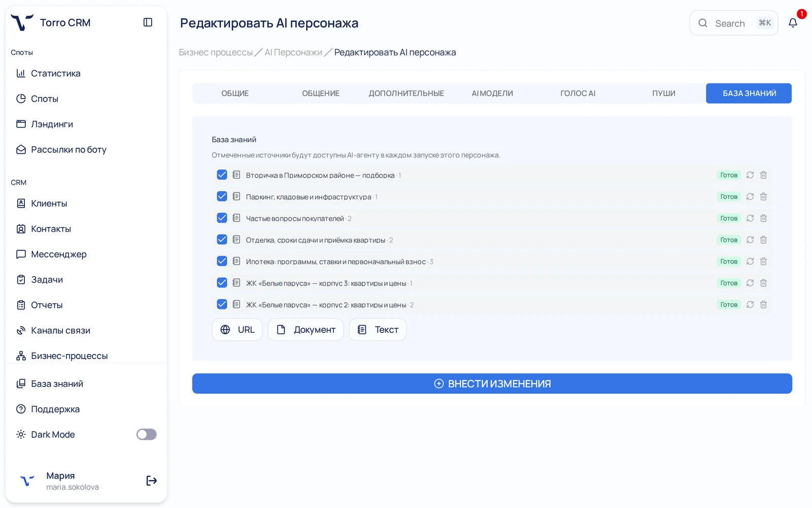The height and width of the screenshot is (508, 812).
Task: Uncheck Частые вопросы покупателей
Action: point(222,218)
